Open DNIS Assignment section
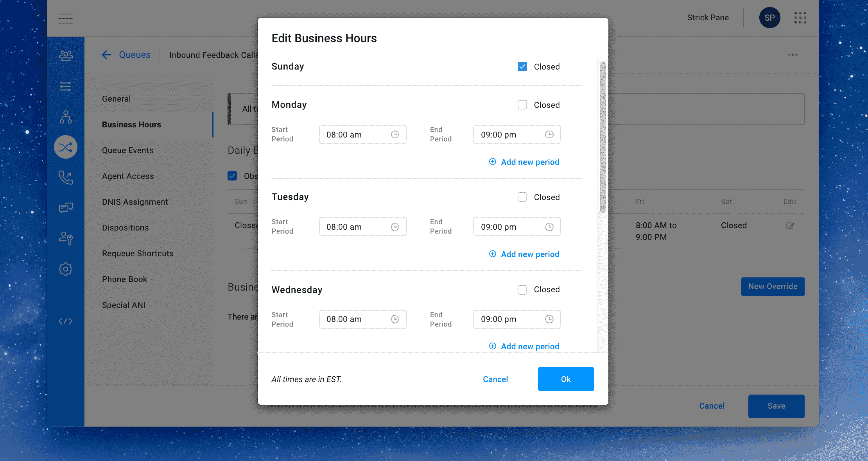 [x=135, y=202]
